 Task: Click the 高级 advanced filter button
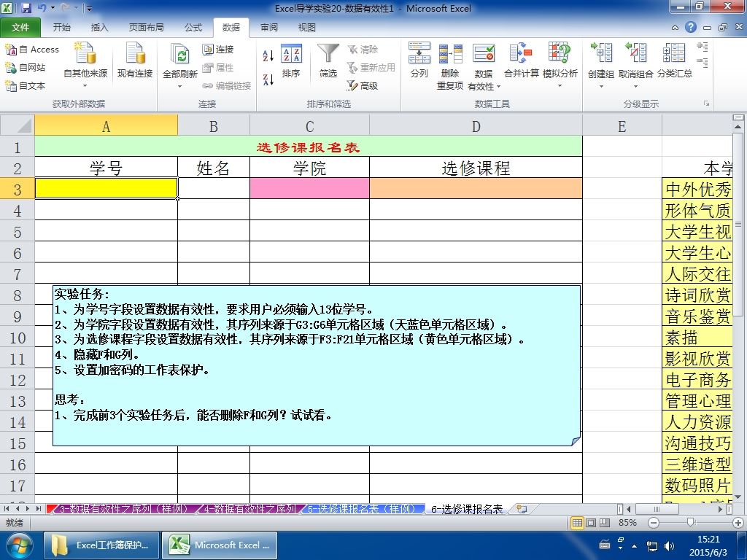point(363,86)
